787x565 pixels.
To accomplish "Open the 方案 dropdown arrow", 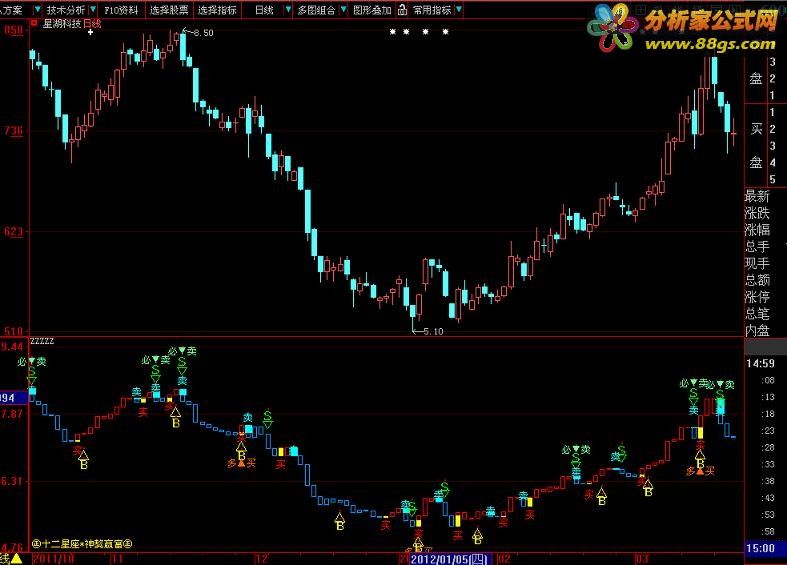I will [38, 10].
